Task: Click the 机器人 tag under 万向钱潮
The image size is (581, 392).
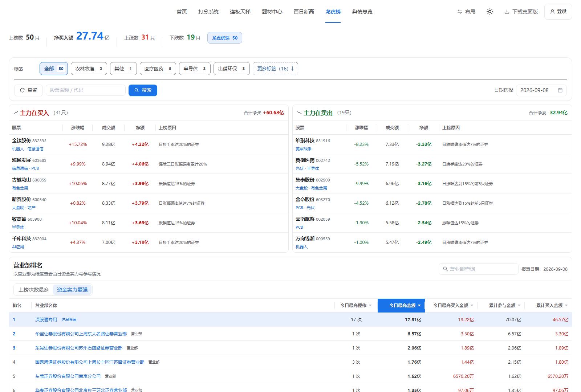Action: tap(301, 247)
